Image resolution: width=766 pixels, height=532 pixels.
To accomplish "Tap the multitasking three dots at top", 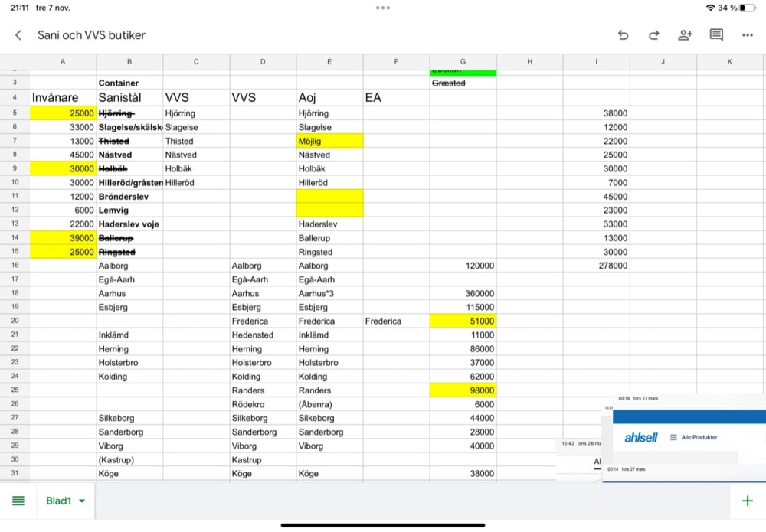I will point(383,8).
